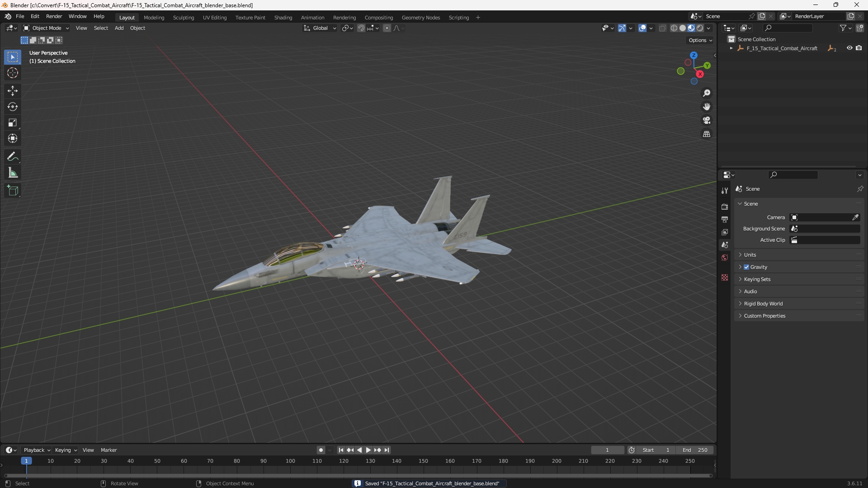Select the Scale tool
868x488 pixels.
(x=13, y=122)
